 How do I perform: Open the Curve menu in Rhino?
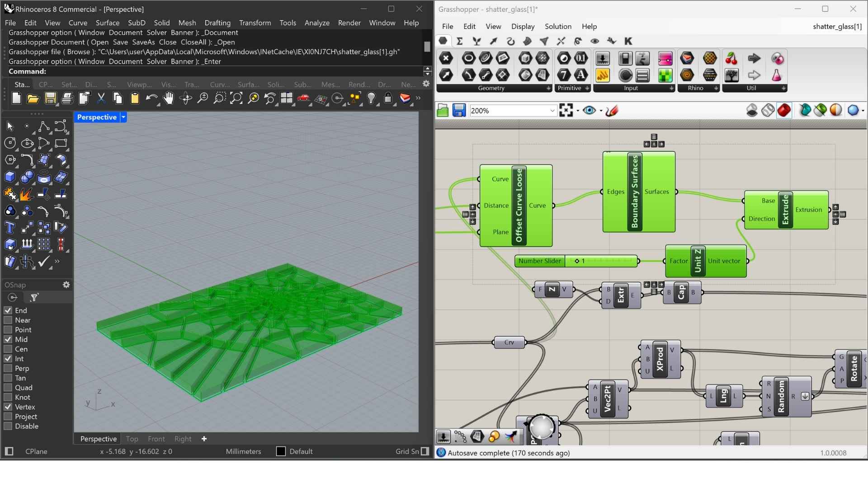[78, 23]
